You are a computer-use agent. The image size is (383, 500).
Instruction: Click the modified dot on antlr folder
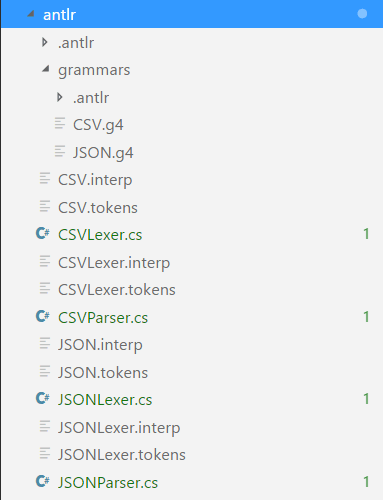point(362,14)
